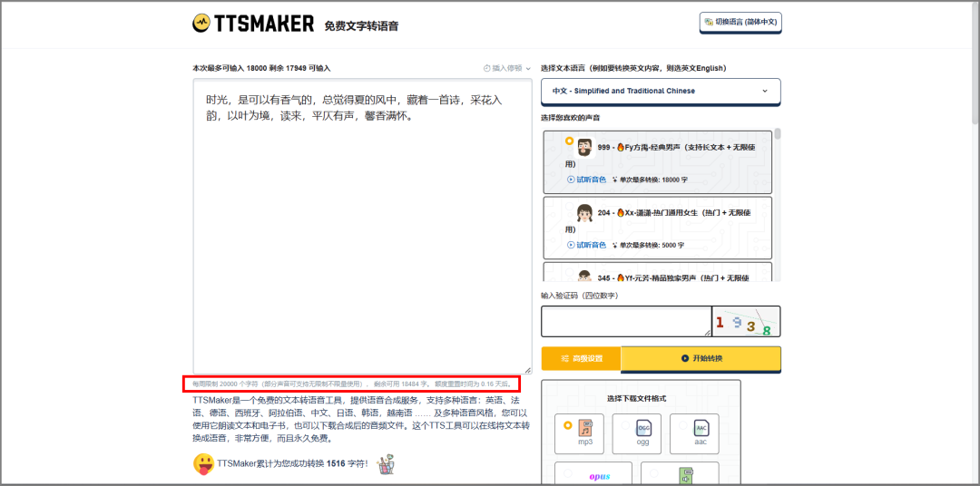Select voice card 204 Xx-潇潇 female voice
Image resolution: width=980 pixels, height=486 pixels.
click(658, 228)
